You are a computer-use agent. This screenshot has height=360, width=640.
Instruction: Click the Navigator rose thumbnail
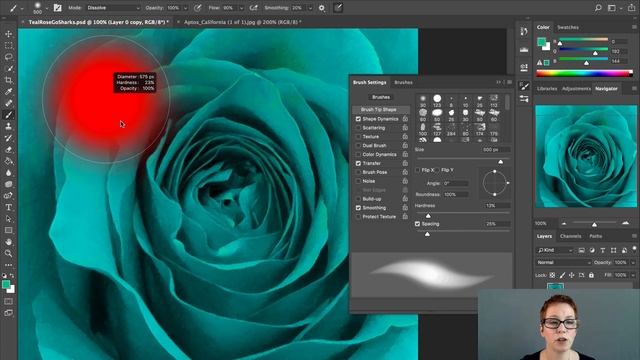click(x=586, y=156)
